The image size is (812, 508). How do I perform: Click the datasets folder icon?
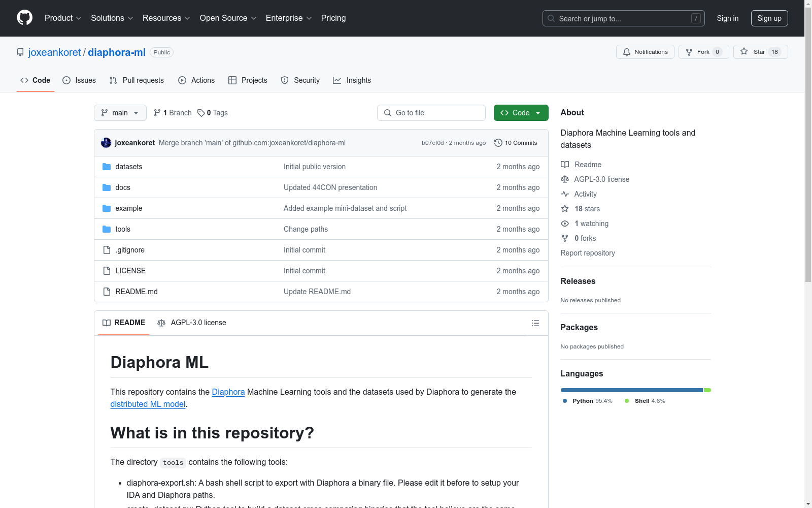click(107, 167)
